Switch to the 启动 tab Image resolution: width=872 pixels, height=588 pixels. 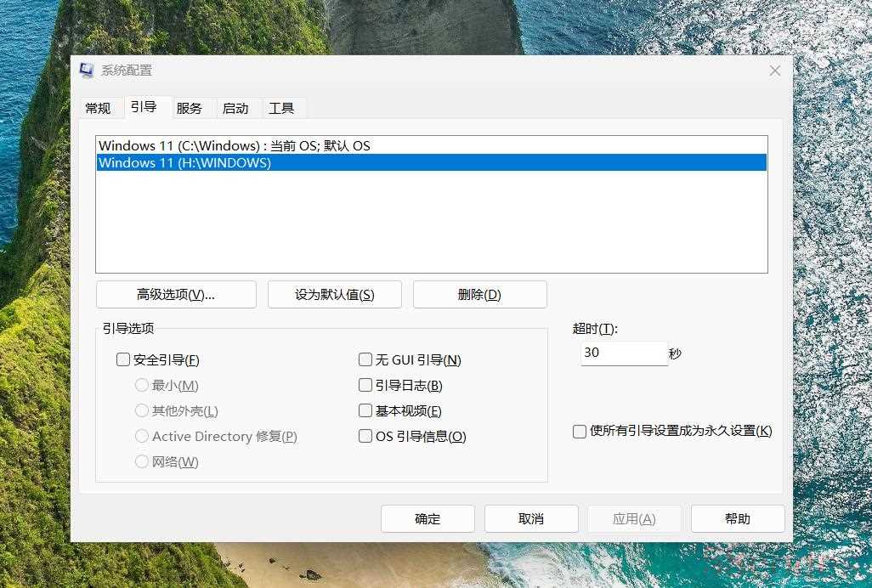[x=235, y=108]
